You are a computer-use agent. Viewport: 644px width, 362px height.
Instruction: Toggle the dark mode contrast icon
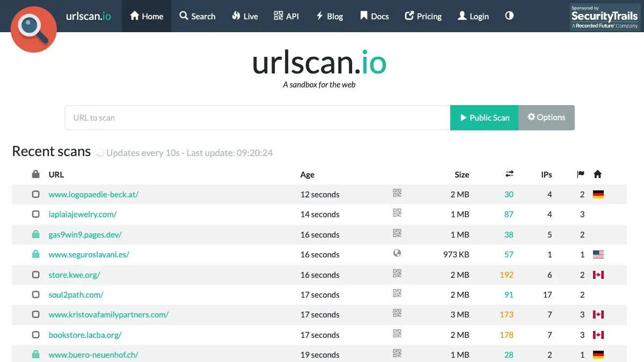point(509,16)
